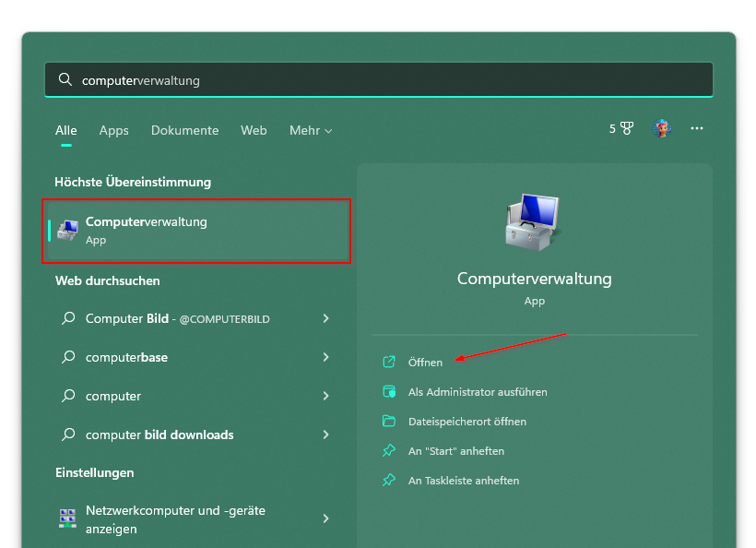The image size is (756, 548).
Task: Expand the computerbase result chevron
Action: point(326,357)
